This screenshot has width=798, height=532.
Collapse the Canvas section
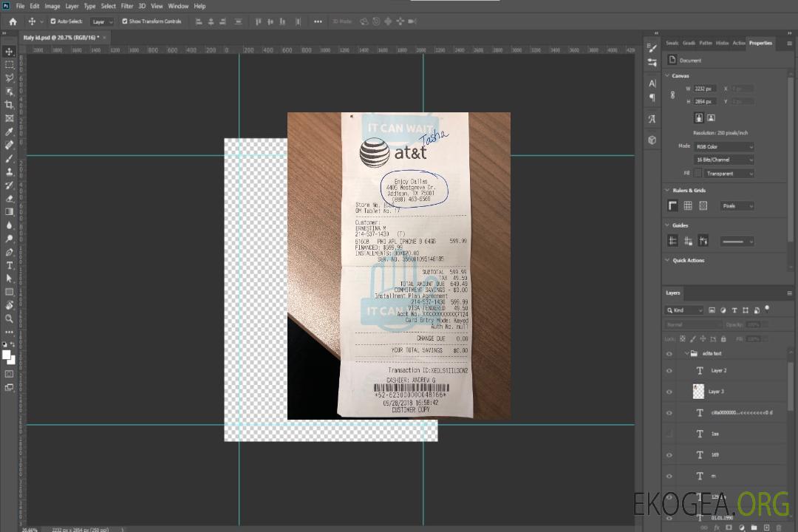[x=667, y=76]
